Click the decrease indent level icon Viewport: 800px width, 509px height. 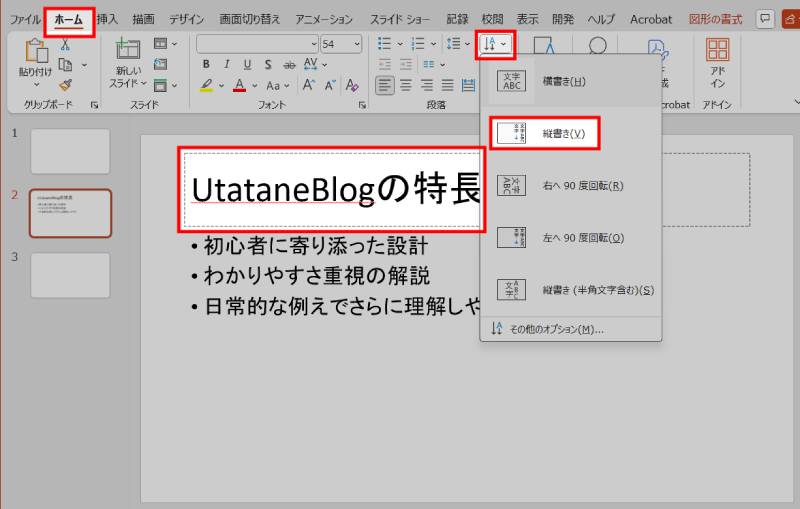tap(385, 65)
